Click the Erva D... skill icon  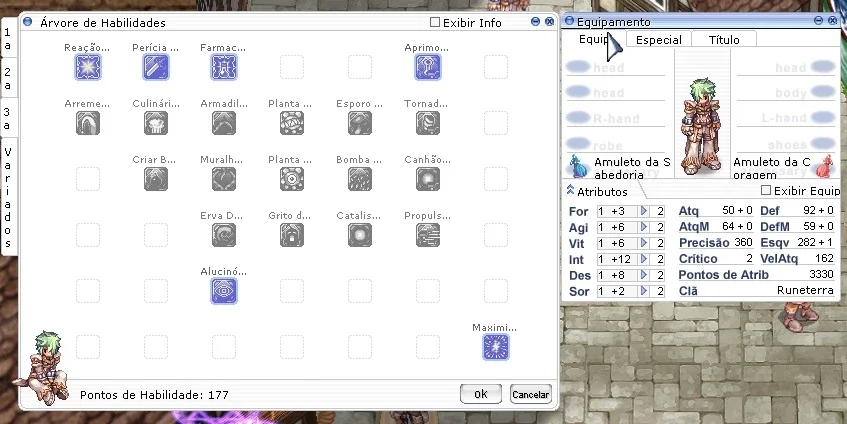(x=224, y=235)
